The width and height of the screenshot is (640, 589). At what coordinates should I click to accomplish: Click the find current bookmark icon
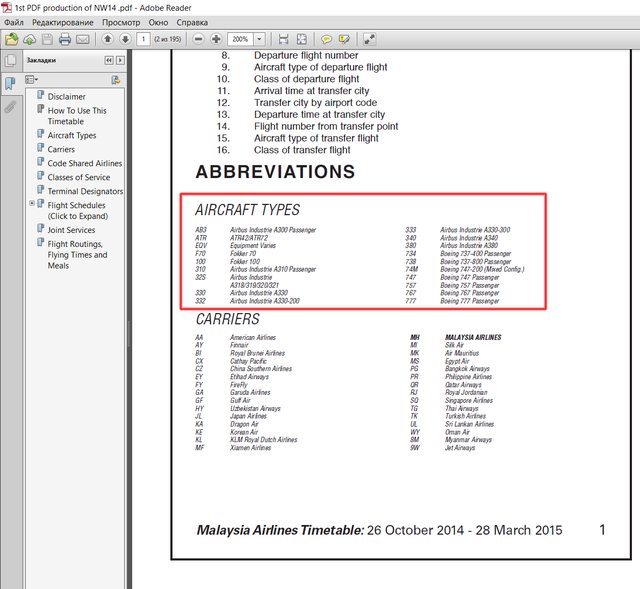coord(116,80)
